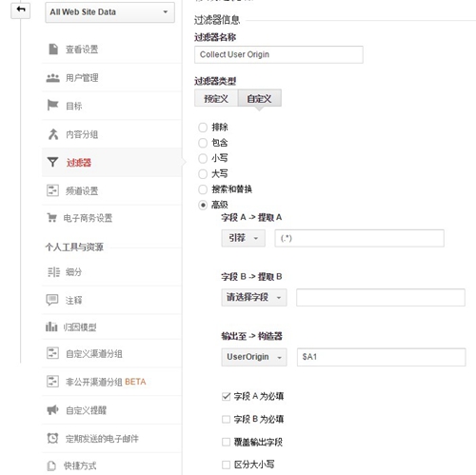Expand the All Web Site Data dropdown
The width and height of the screenshot is (476, 475).
[x=109, y=12]
